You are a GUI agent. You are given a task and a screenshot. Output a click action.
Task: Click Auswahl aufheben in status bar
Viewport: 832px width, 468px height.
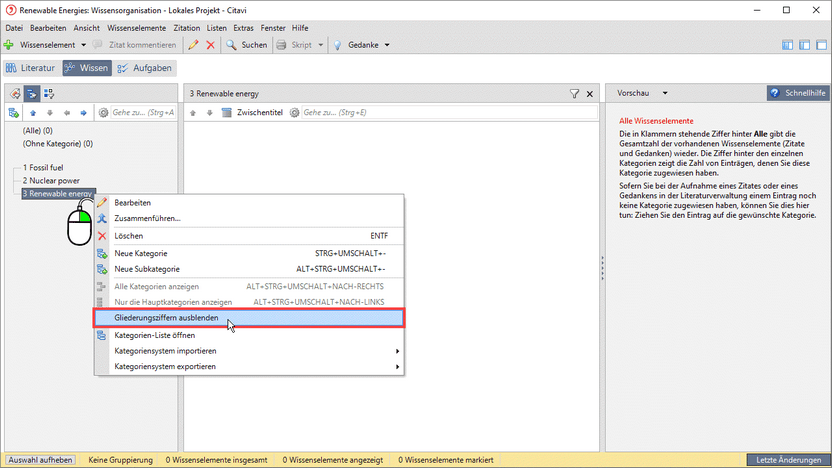[x=40, y=460]
